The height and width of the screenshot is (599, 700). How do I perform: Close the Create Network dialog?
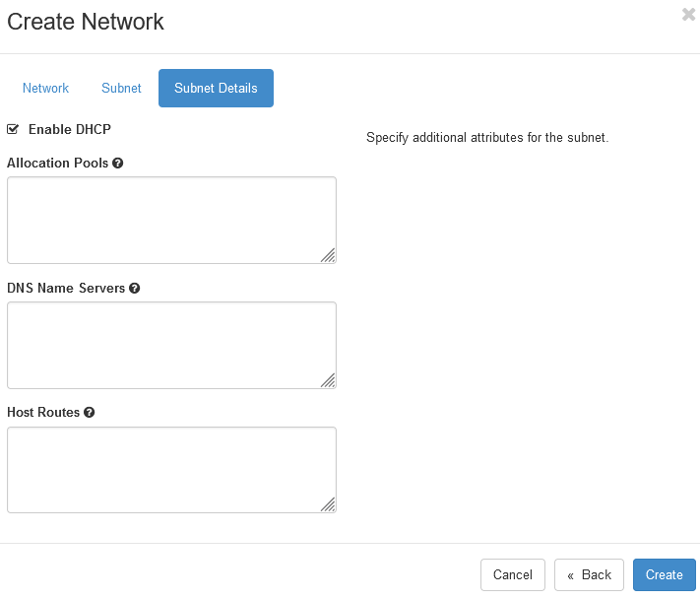coord(688,15)
